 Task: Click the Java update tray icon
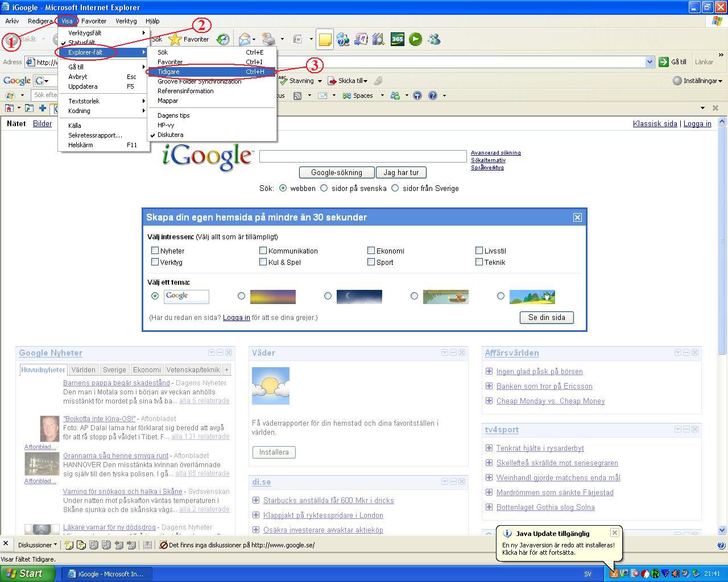(x=614, y=573)
